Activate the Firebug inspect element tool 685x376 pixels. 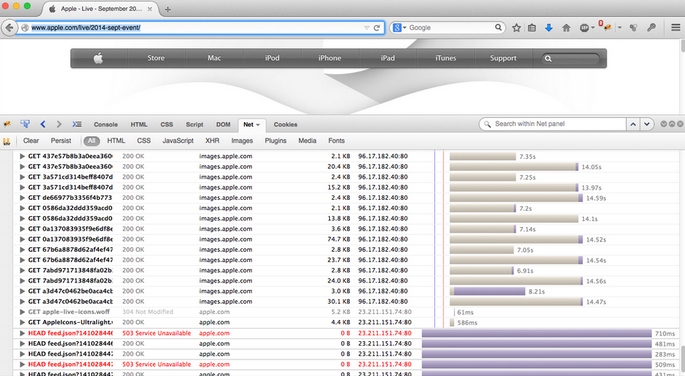[x=25, y=124]
